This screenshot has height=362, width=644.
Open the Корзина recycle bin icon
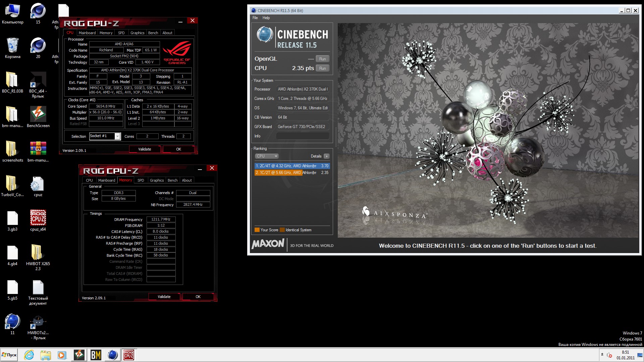[12, 48]
